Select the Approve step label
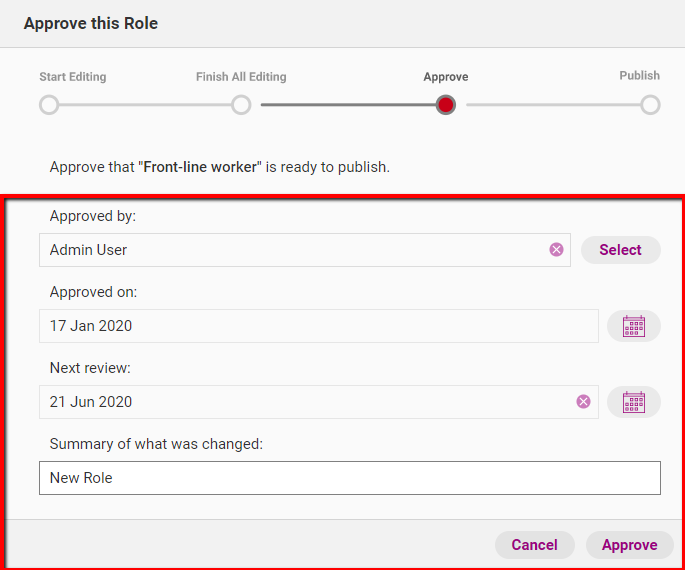 (x=446, y=77)
